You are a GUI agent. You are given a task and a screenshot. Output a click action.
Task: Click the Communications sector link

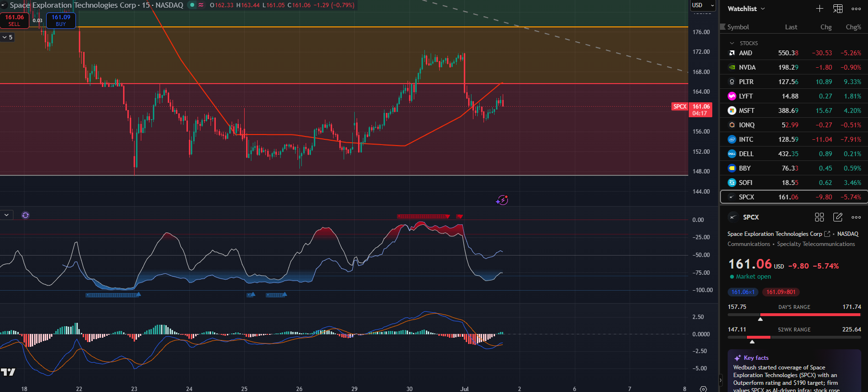point(748,244)
